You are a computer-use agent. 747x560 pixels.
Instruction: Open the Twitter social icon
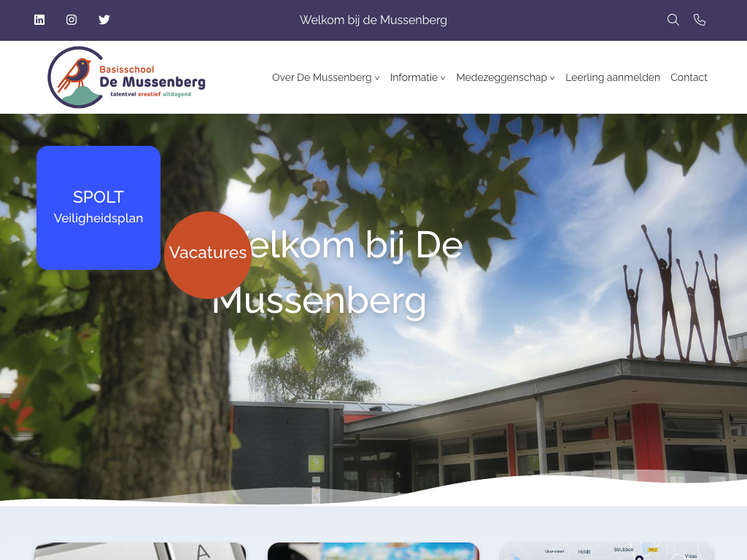point(104,20)
